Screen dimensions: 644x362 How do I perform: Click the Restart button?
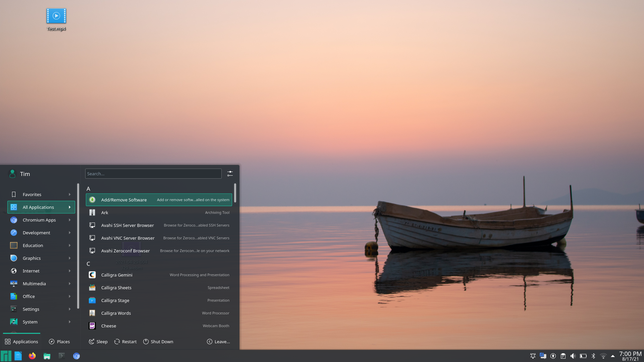click(125, 342)
